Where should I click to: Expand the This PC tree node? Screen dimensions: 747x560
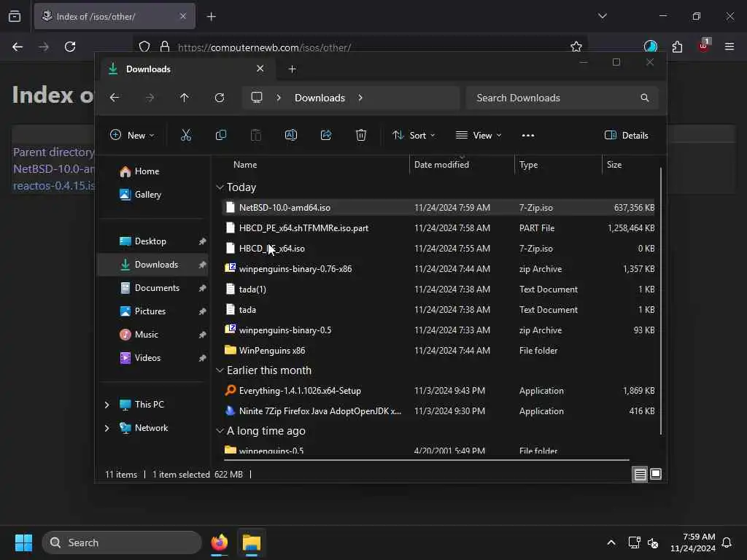[107, 404]
